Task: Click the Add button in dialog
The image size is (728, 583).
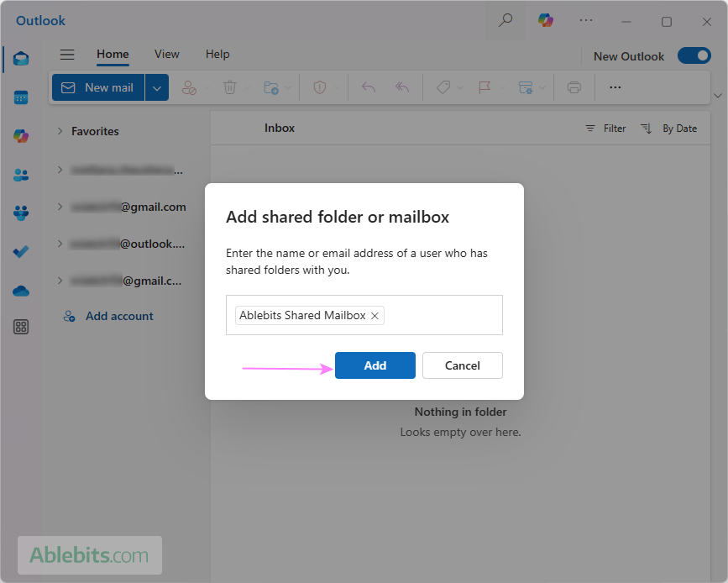Action: (375, 365)
